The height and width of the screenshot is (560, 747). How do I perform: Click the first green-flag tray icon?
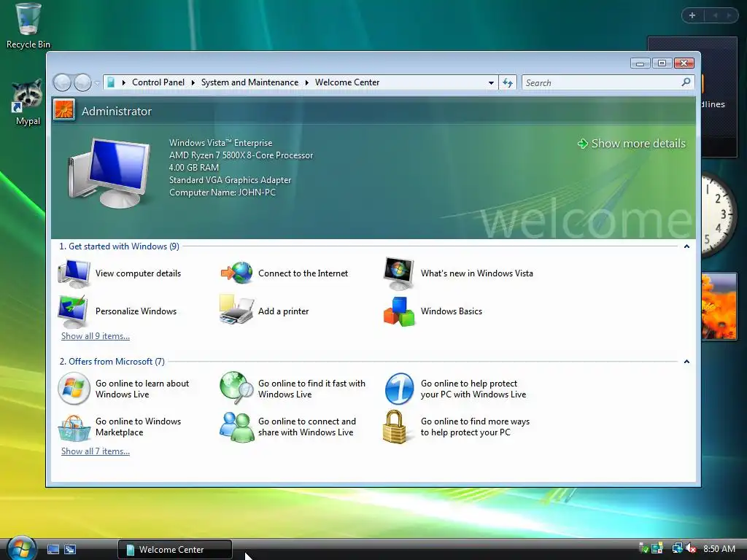[x=643, y=548]
